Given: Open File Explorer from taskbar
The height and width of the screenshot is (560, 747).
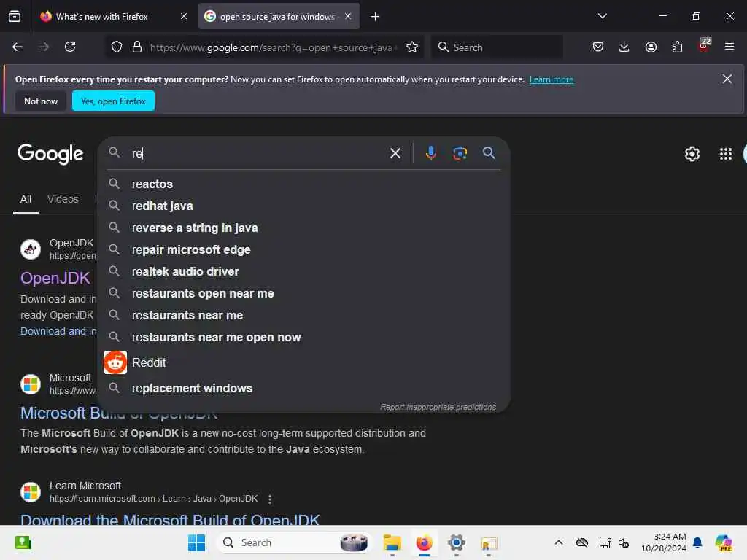Looking at the screenshot, I should [392, 542].
